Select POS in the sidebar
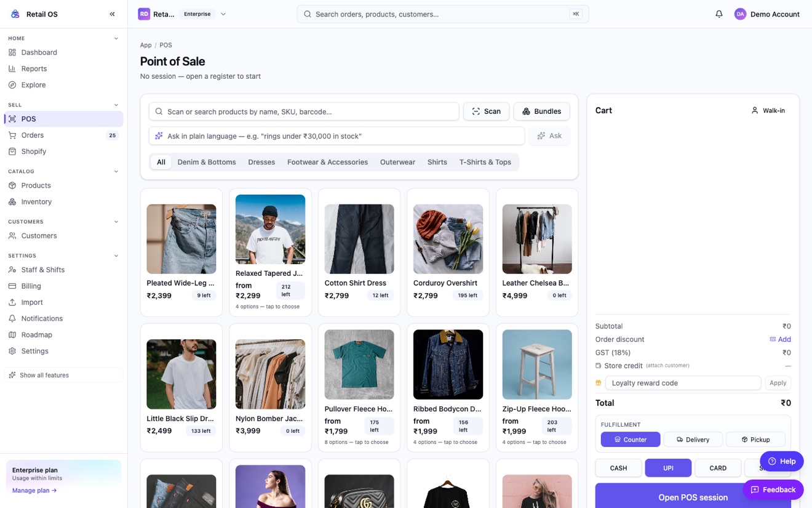The width and height of the screenshot is (812, 508). click(x=64, y=119)
